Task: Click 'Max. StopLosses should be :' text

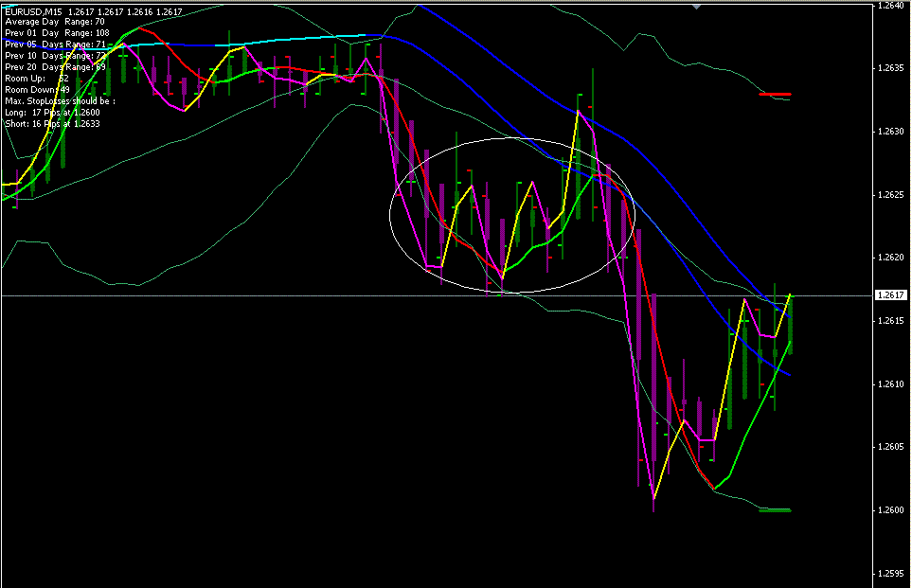Action: (x=61, y=101)
